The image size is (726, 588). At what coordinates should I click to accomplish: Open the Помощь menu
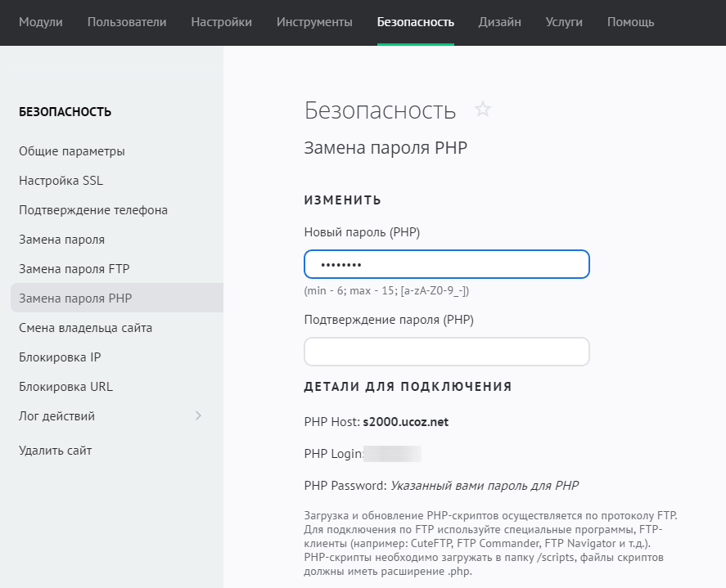[x=630, y=22]
